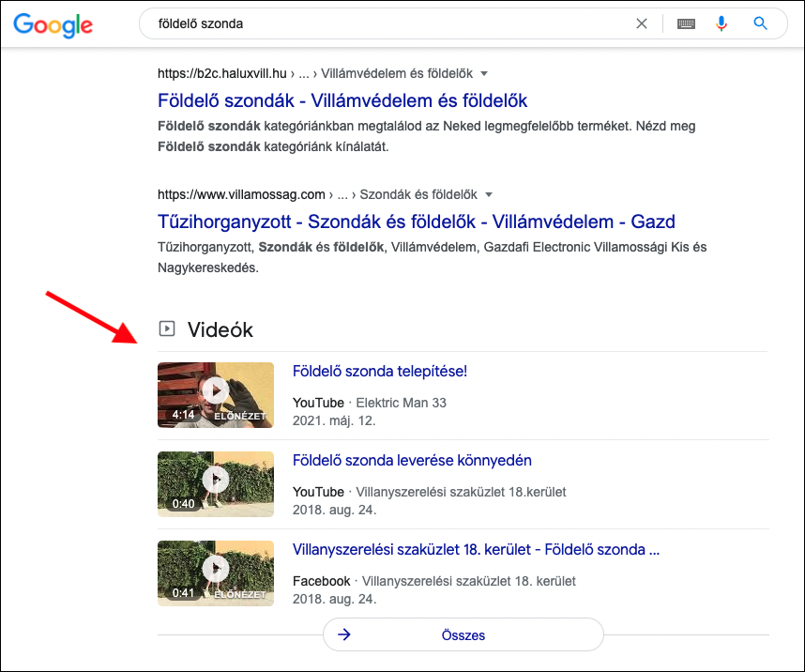Click the 'Videók' heading

pos(220,329)
